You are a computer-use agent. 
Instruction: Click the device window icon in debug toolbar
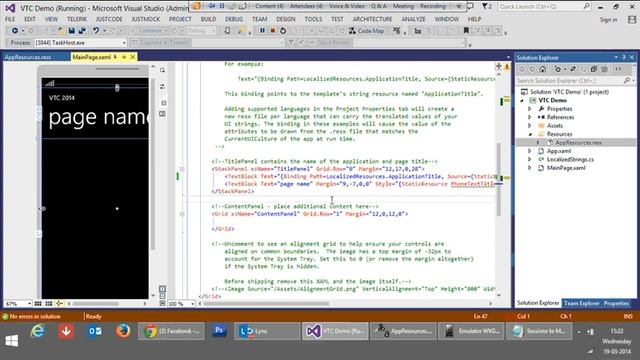[x=227, y=31]
